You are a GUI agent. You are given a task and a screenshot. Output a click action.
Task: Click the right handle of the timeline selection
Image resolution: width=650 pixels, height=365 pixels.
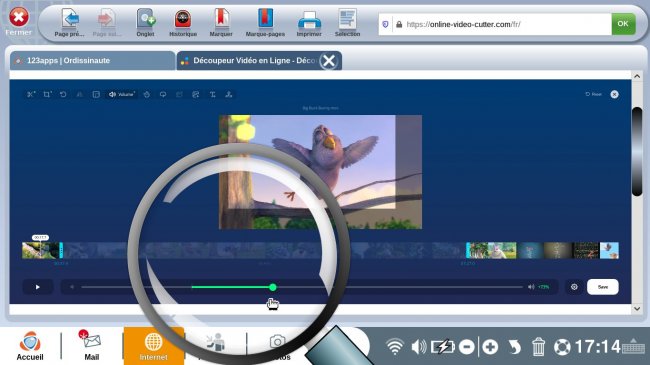click(x=467, y=251)
